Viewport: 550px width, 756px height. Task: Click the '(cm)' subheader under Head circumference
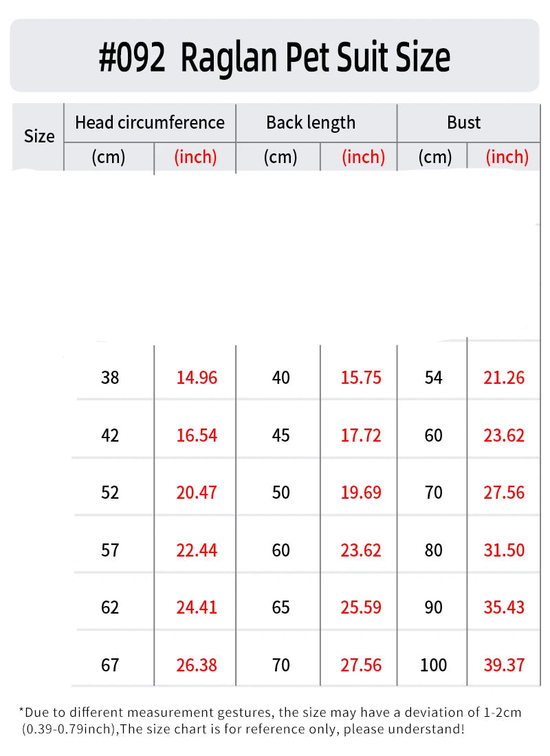pyautogui.click(x=109, y=157)
